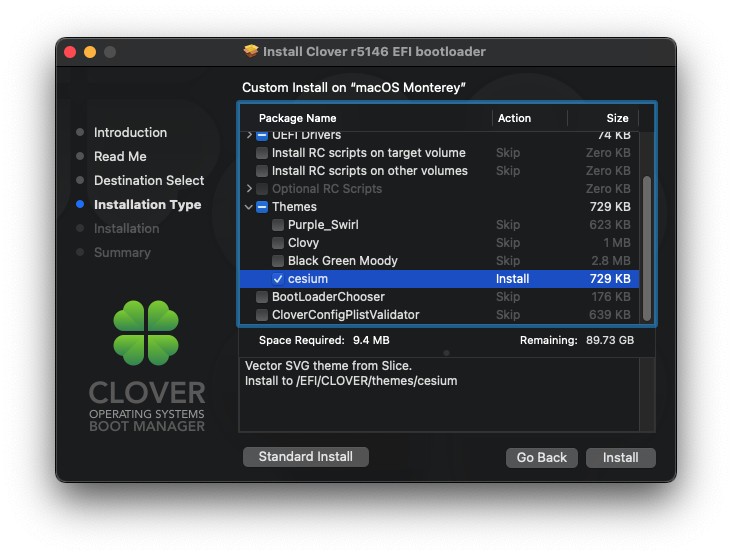Enable BootLoaderChooser package checkbox
This screenshot has width=732, height=556.
[x=262, y=297]
